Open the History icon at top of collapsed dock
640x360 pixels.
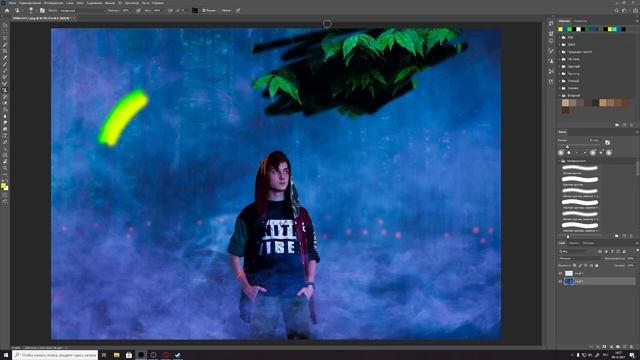pyautogui.click(x=551, y=23)
